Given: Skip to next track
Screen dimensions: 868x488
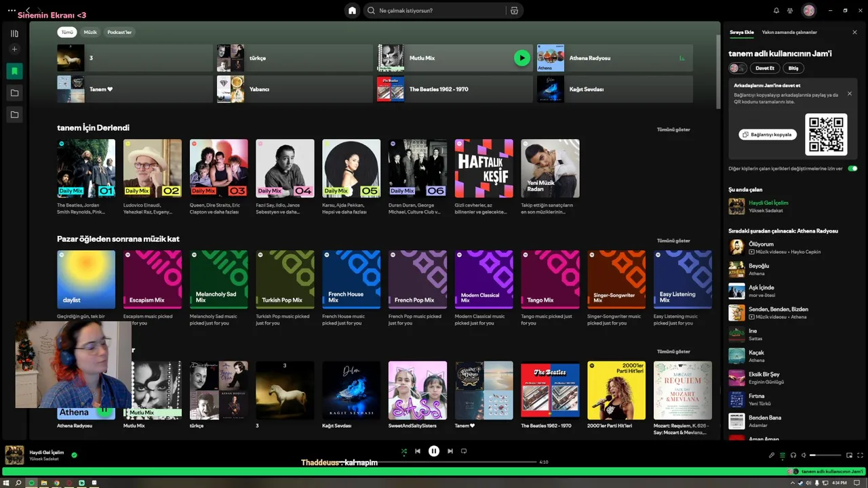Looking at the screenshot, I should (450, 451).
